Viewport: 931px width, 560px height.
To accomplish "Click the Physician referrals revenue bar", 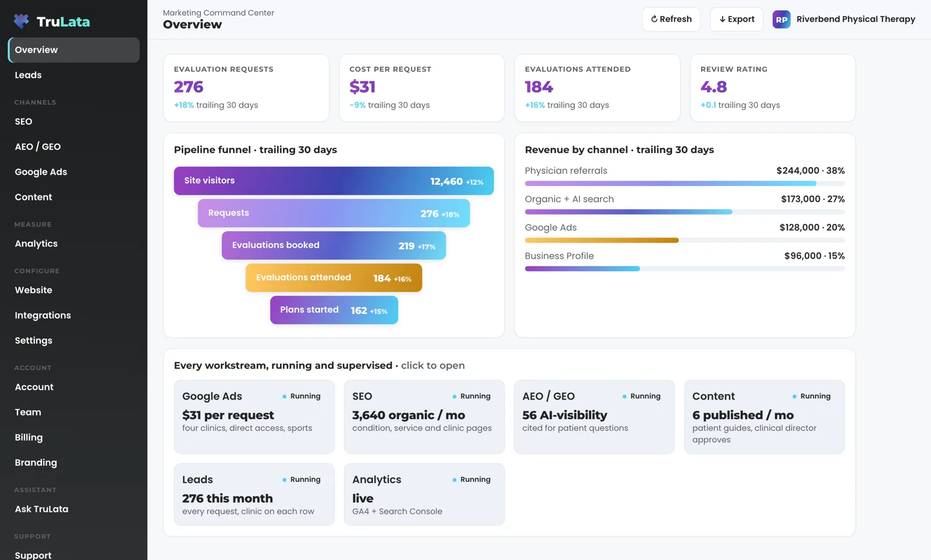I will tap(685, 184).
